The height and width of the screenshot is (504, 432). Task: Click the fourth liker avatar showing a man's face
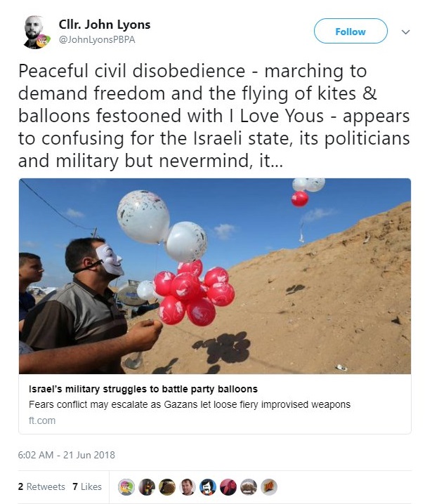188,487
